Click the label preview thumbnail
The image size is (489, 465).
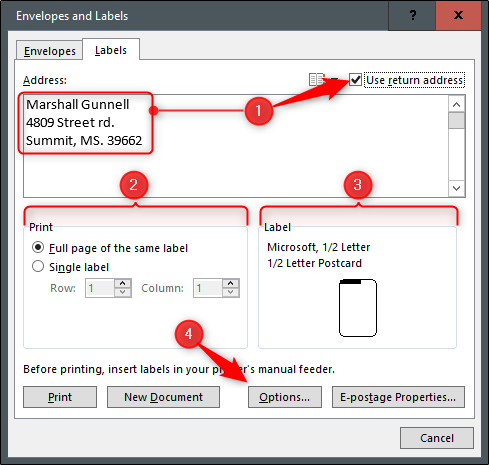tap(358, 308)
